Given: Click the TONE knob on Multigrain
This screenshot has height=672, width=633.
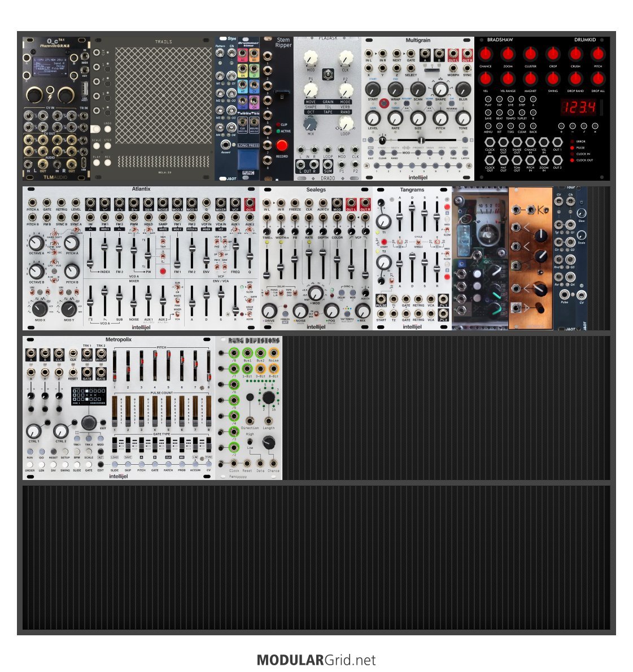Looking at the screenshot, I should pos(463,118).
